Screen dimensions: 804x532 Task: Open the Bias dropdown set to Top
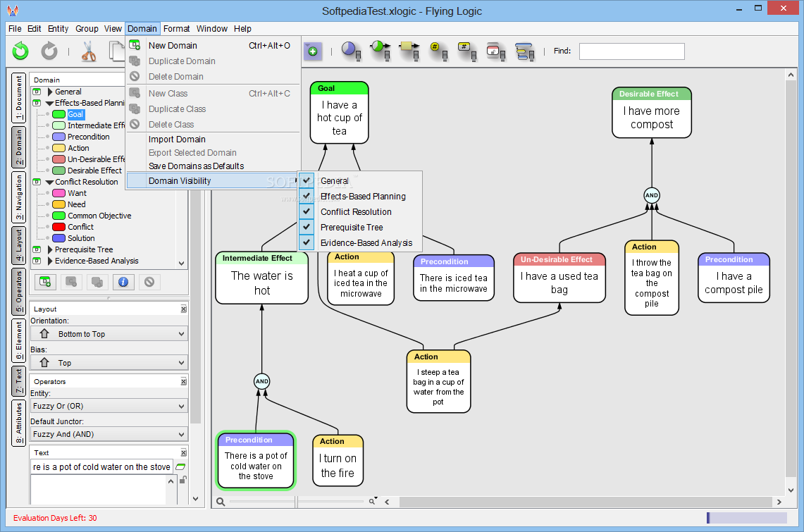pyautogui.click(x=109, y=362)
